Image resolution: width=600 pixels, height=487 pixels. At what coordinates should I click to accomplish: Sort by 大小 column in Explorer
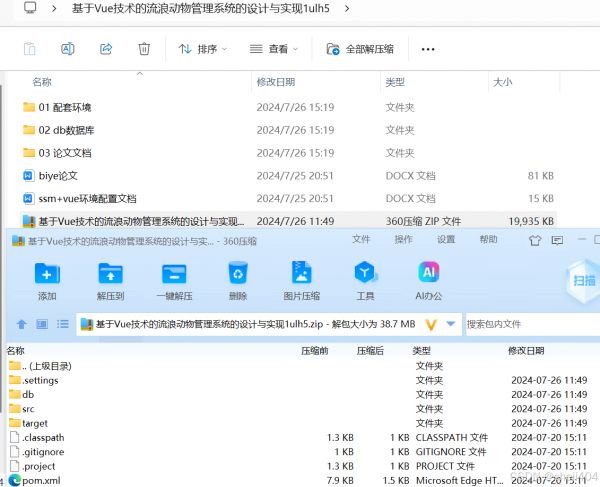coord(502,82)
